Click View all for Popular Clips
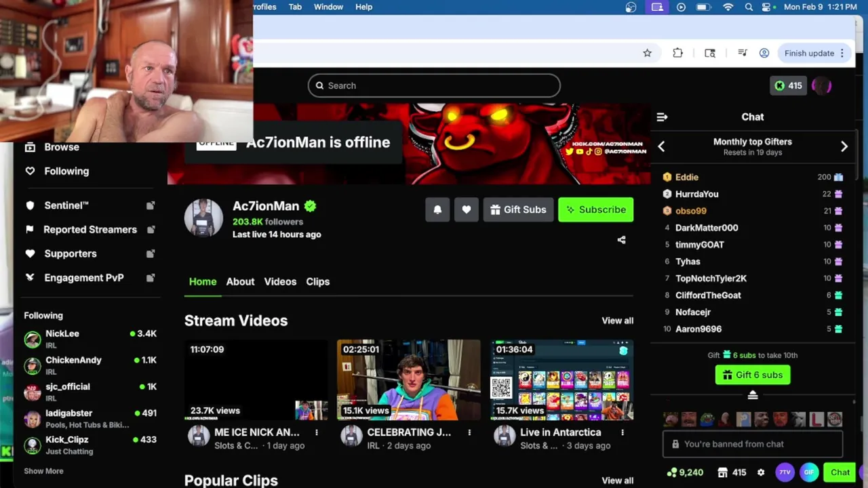This screenshot has width=868, height=488. tap(617, 481)
